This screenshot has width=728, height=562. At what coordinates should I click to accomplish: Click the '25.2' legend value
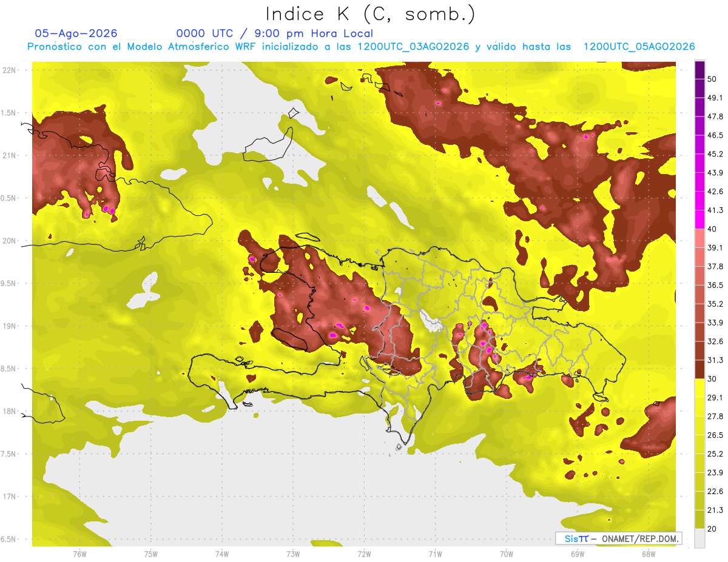[x=715, y=453]
